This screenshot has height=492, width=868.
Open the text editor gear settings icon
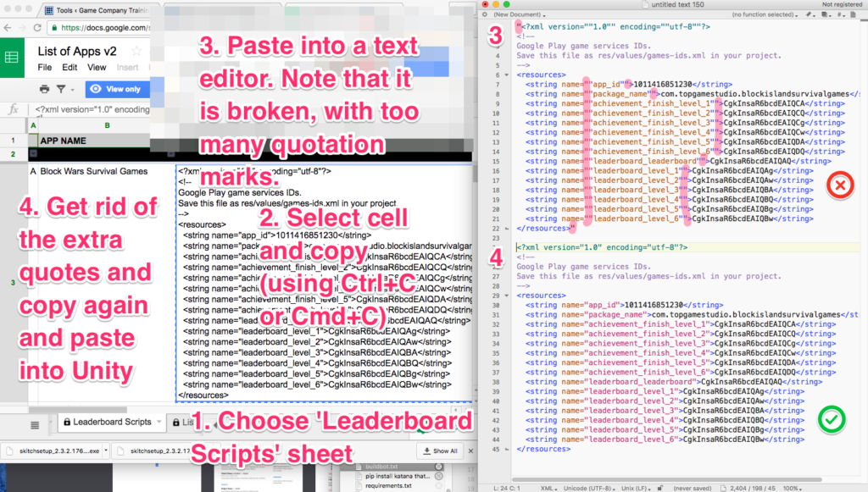click(485, 14)
